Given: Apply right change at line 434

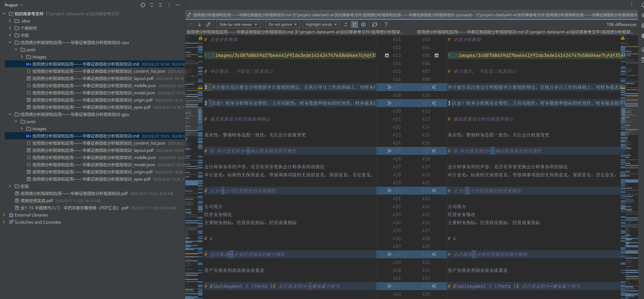Looking at the screenshot, I should (x=434, y=286).
